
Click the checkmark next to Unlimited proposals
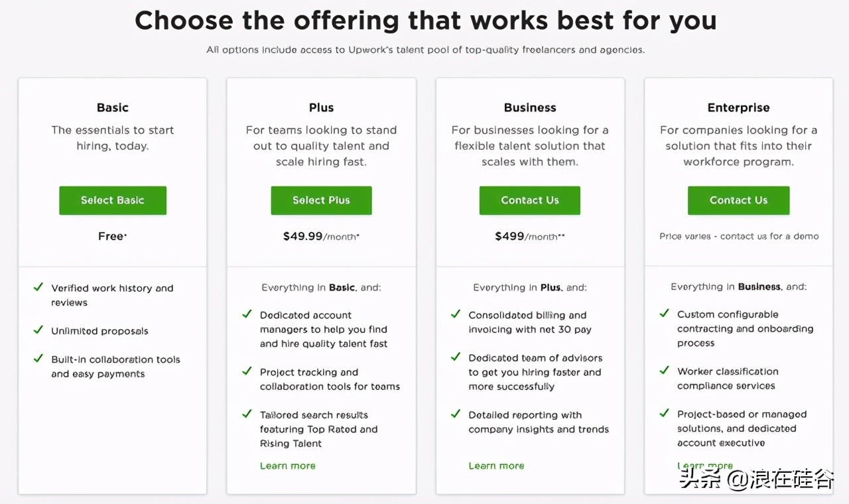point(38,330)
